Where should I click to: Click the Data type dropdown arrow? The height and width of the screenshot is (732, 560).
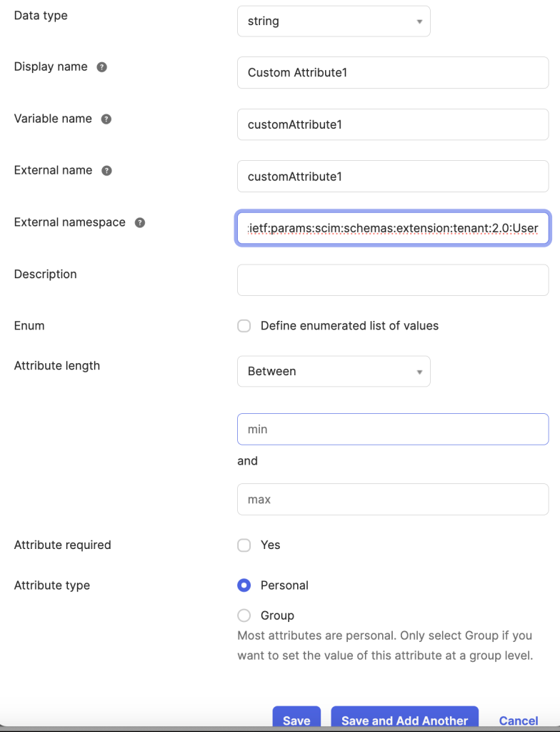point(419,22)
